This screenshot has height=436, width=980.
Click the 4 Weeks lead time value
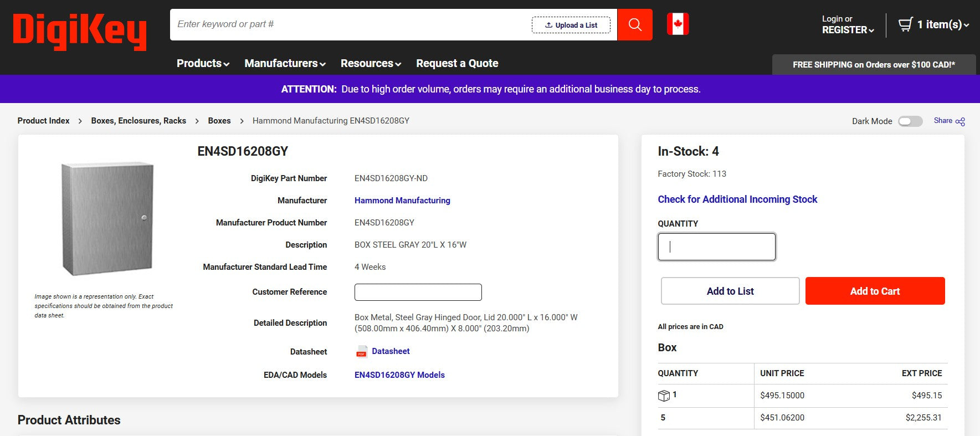[x=370, y=267]
